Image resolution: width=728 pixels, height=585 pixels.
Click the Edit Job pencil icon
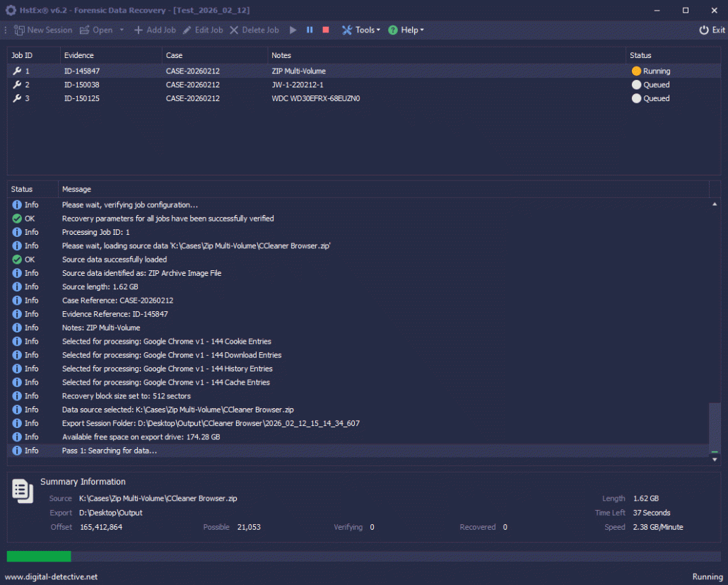tap(187, 30)
